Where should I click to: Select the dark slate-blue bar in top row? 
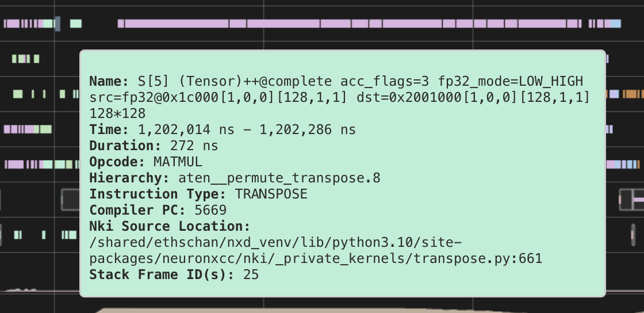(57, 24)
